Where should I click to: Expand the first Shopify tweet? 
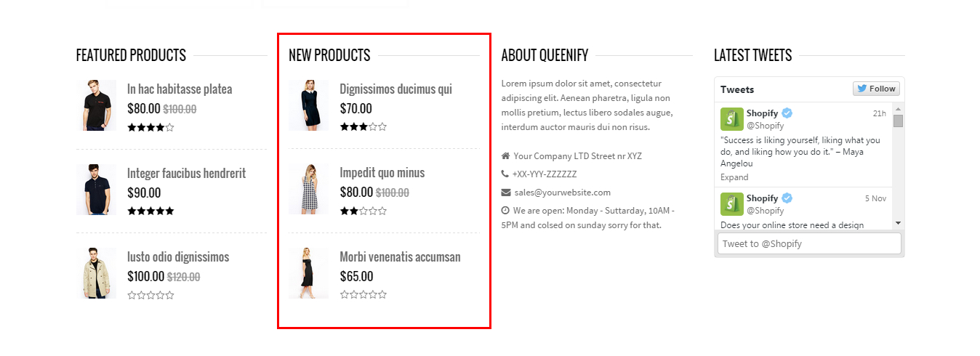click(x=734, y=177)
